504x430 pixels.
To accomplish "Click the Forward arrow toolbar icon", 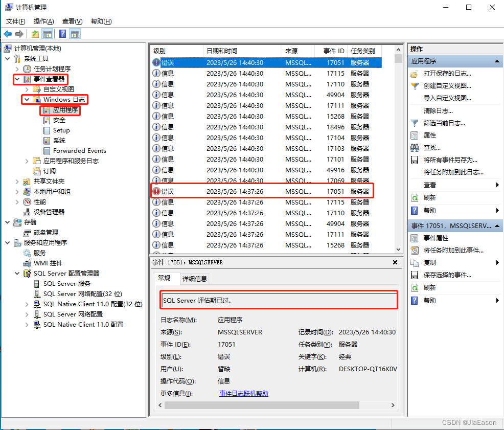I will click(19, 34).
